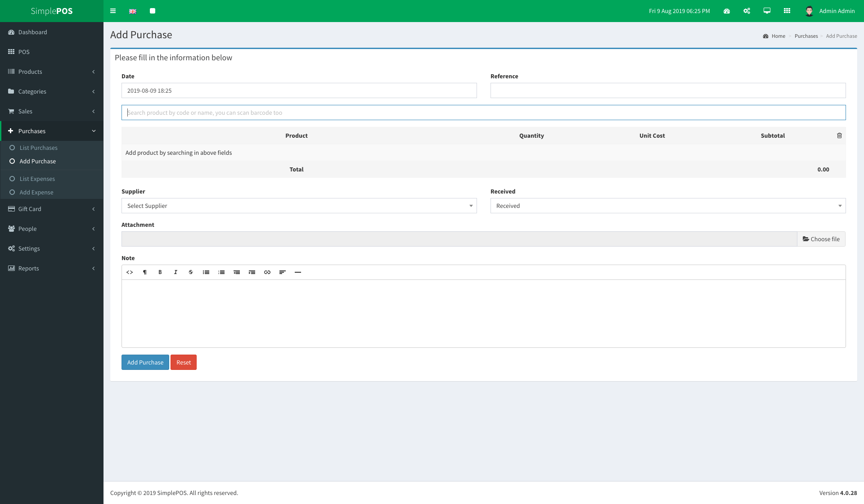Open the dashboard gauge icon in the top bar

coord(727,11)
